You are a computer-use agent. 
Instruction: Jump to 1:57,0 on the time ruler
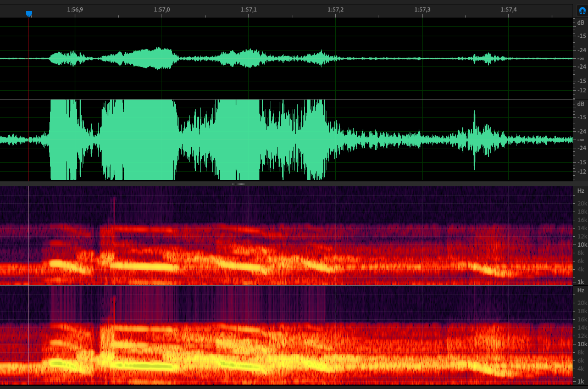click(x=162, y=10)
